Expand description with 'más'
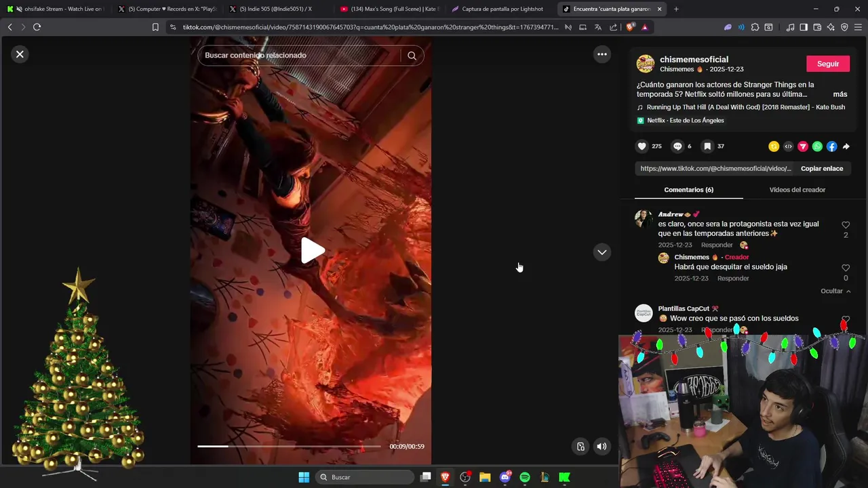 click(x=840, y=94)
